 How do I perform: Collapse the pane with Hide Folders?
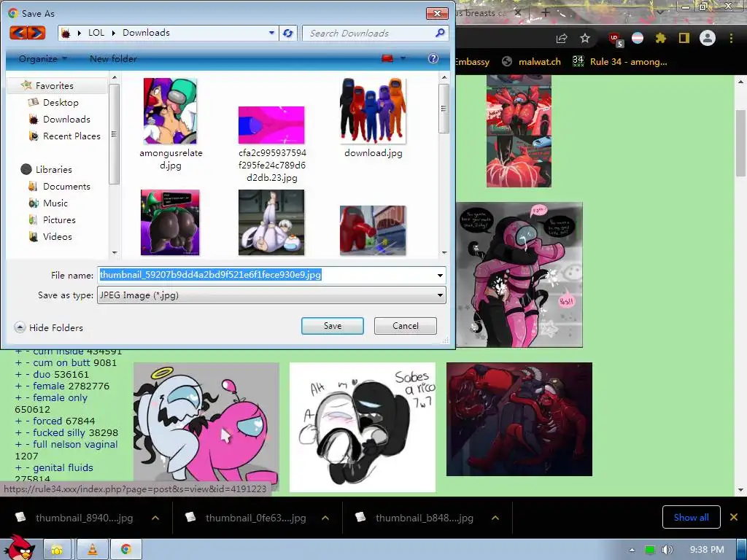49,327
